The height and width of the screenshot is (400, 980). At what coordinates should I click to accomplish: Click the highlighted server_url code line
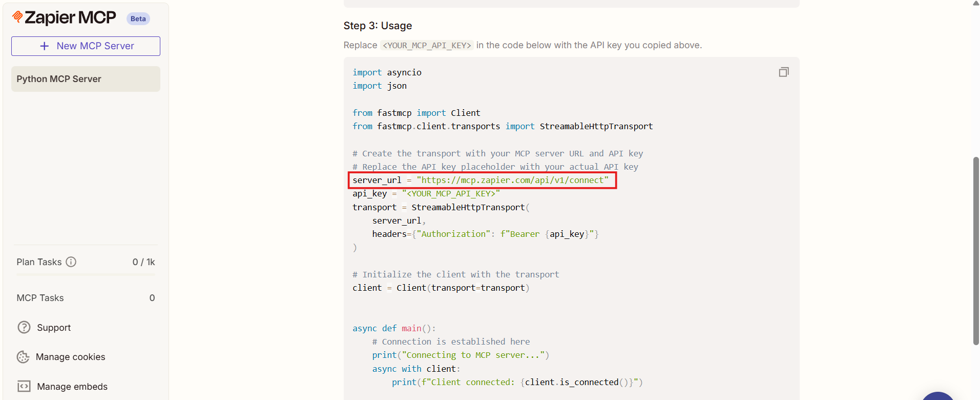pos(482,181)
